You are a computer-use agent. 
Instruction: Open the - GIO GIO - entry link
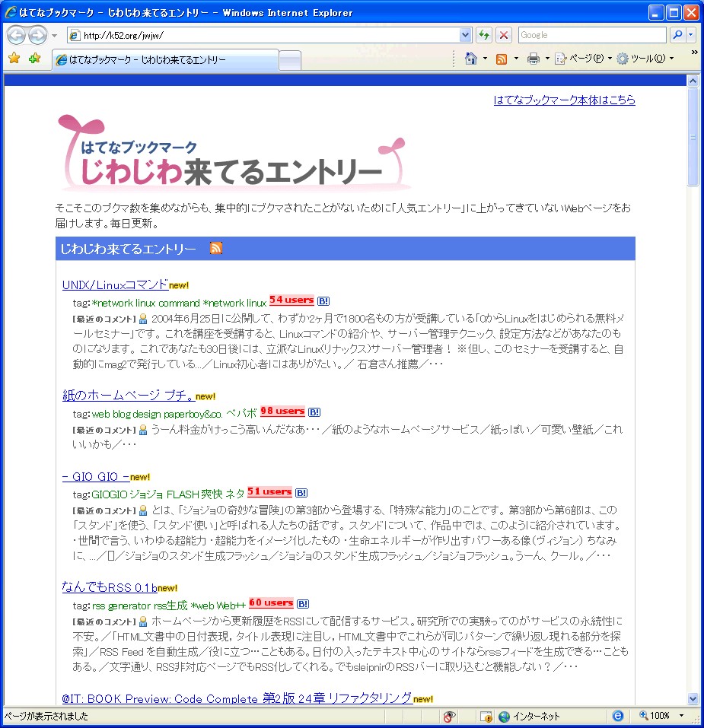click(96, 476)
